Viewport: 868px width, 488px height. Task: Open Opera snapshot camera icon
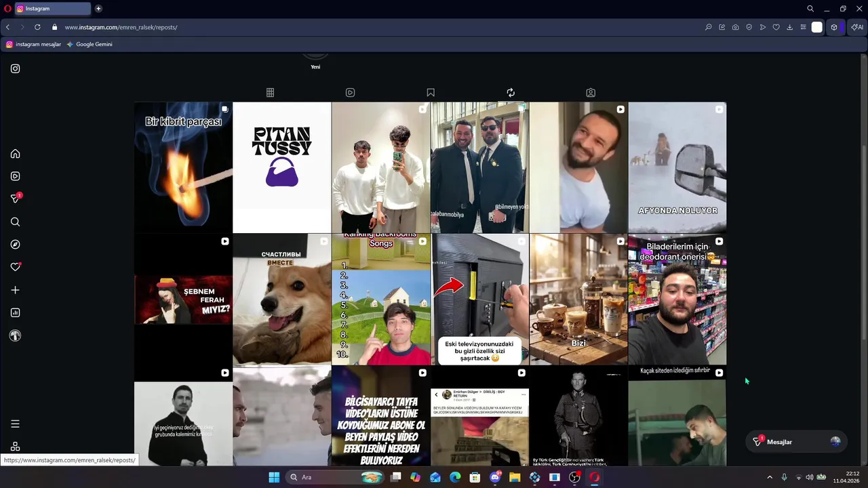click(736, 27)
